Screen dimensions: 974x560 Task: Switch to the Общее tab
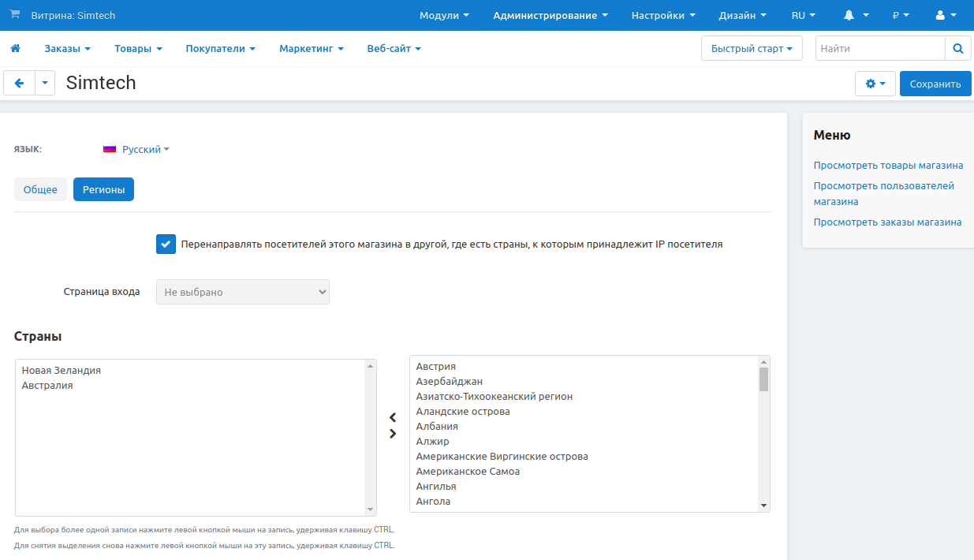coord(40,190)
